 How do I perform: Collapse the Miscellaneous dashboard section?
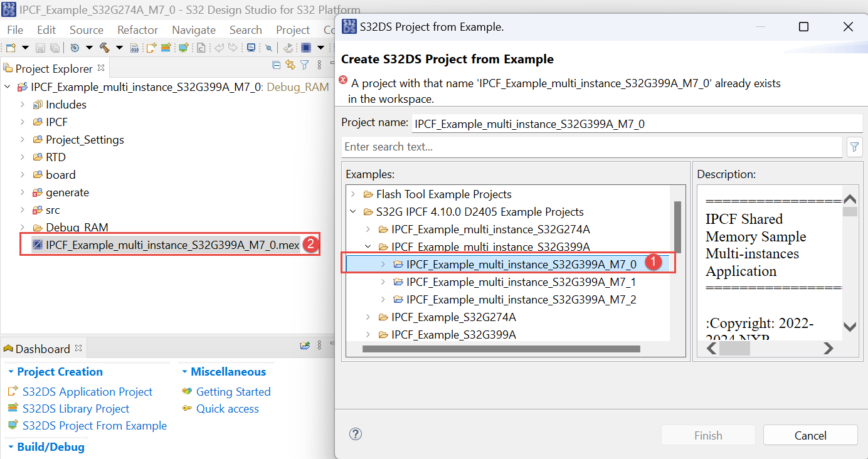coord(184,372)
